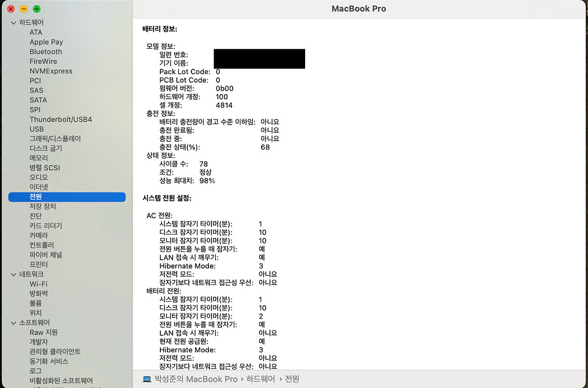Image resolution: width=588 pixels, height=388 pixels.
Task: Select 관리형 클라이언트 in the sidebar
Action: click(55, 352)
